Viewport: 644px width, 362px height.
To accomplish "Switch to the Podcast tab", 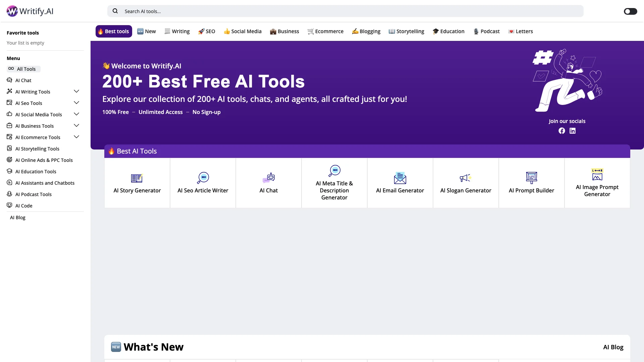I will (x=486, y=31).
